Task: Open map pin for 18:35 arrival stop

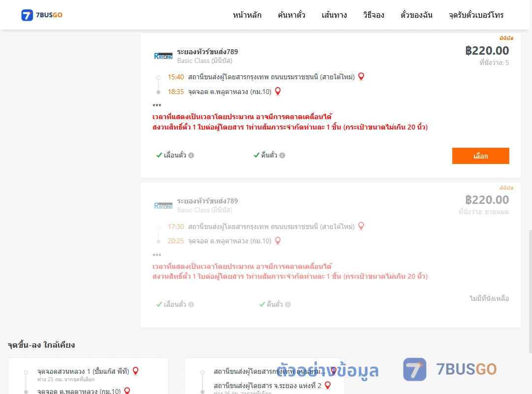Action: pyautogui.click(x=277, y=91)
